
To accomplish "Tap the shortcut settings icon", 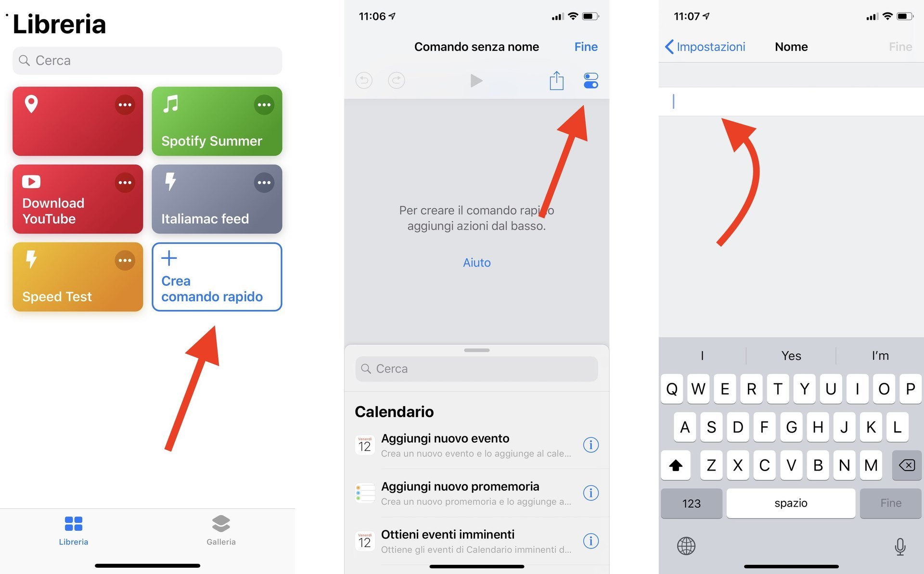I will (x=590, y=81).
